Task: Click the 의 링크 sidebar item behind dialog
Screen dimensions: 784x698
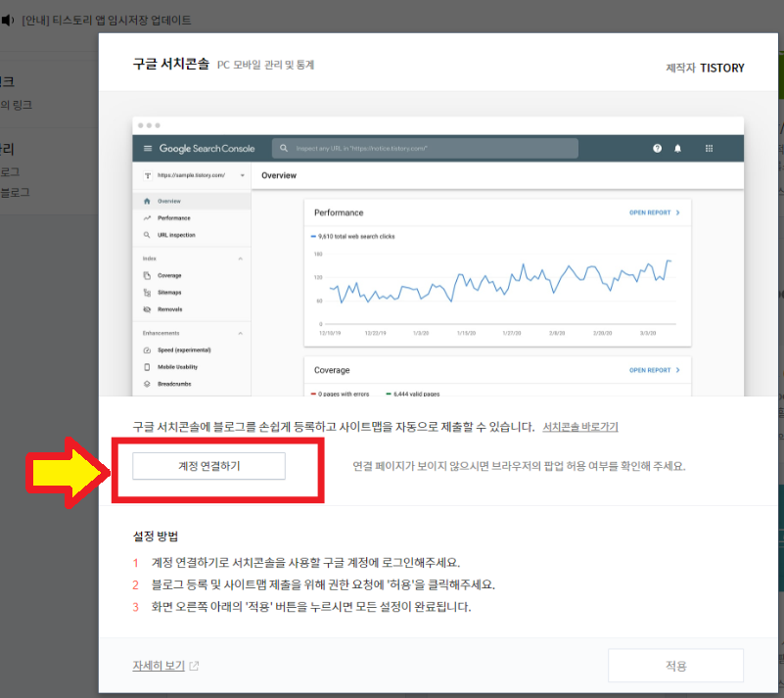Action: (16, 105)
